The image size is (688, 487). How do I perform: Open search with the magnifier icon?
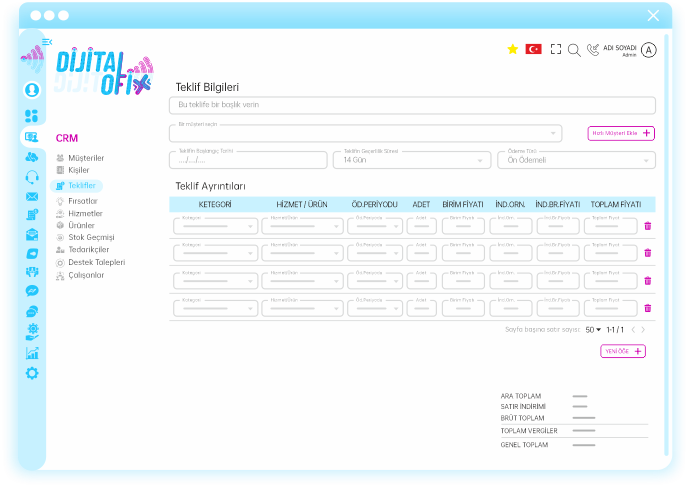[x=574, y=50]
